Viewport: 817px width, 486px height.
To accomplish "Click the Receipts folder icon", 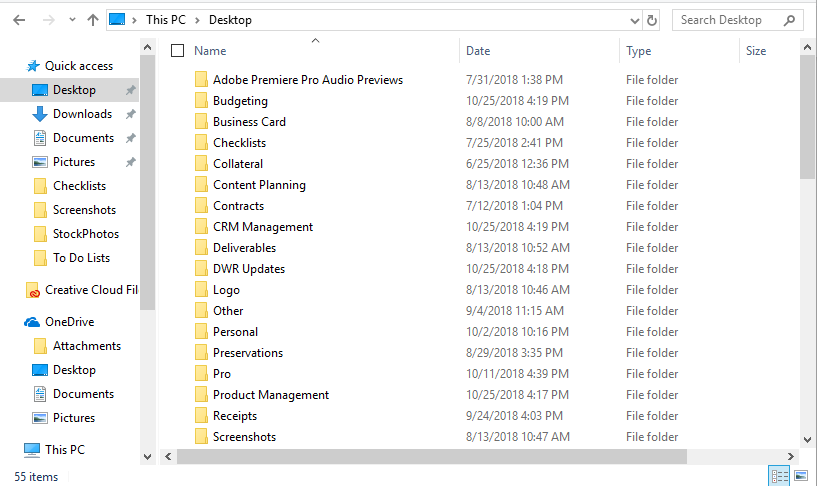I will [x=201, y=415].
